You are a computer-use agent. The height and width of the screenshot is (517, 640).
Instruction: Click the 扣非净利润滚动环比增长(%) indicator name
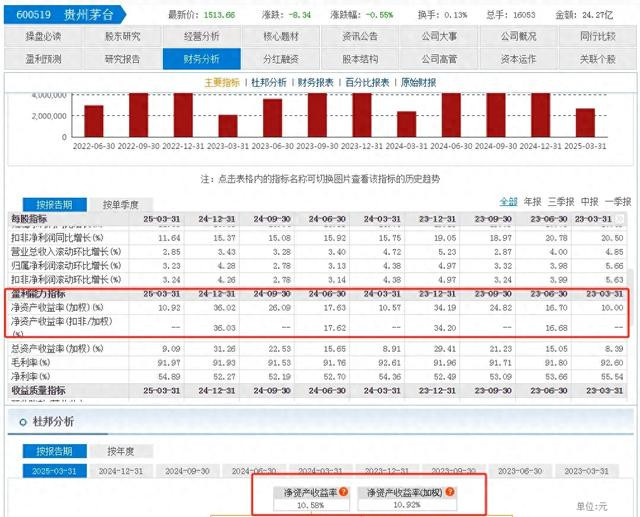coord(66,280)
